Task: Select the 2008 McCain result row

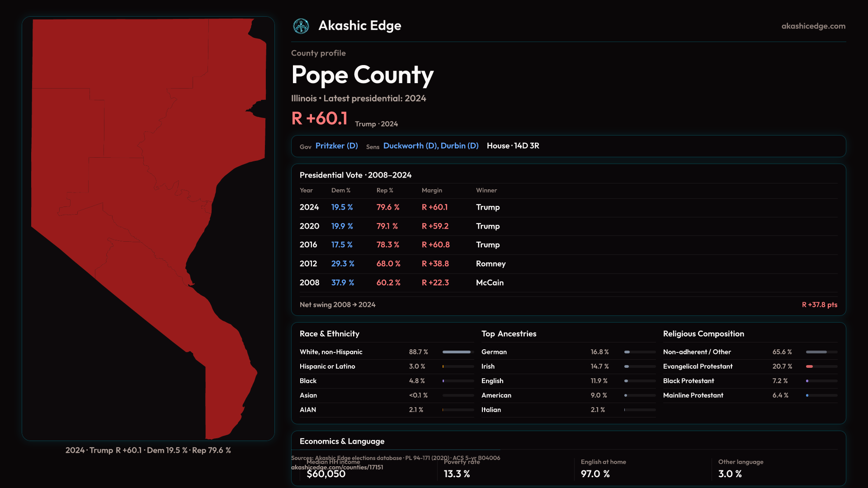Action: click(x=568, y=283)
